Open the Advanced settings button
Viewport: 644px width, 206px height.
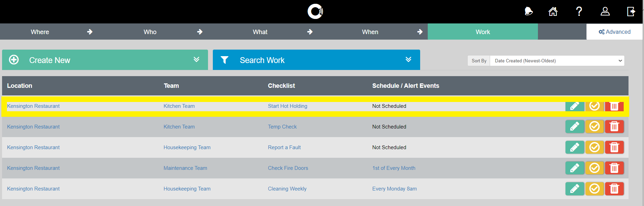[614, 32]
